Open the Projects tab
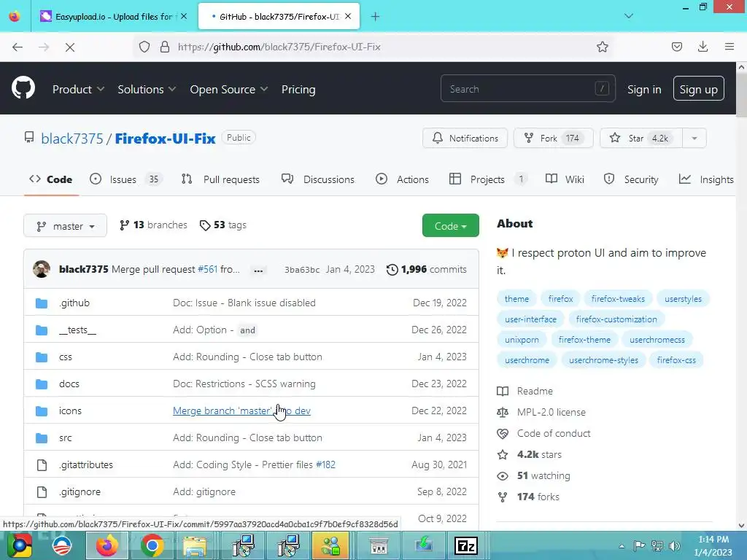Image resolution: width=747 pixels, height=560 pixels. coord(488,179)
